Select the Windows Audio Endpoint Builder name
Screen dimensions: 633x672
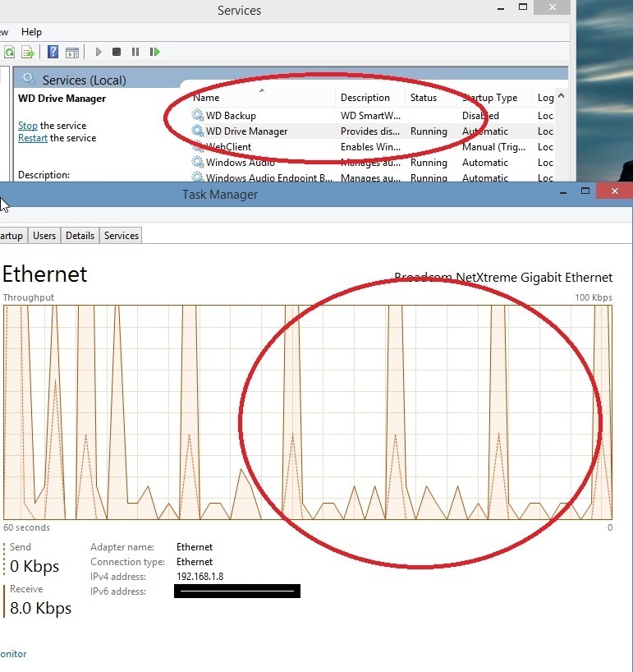coord(269,177)
